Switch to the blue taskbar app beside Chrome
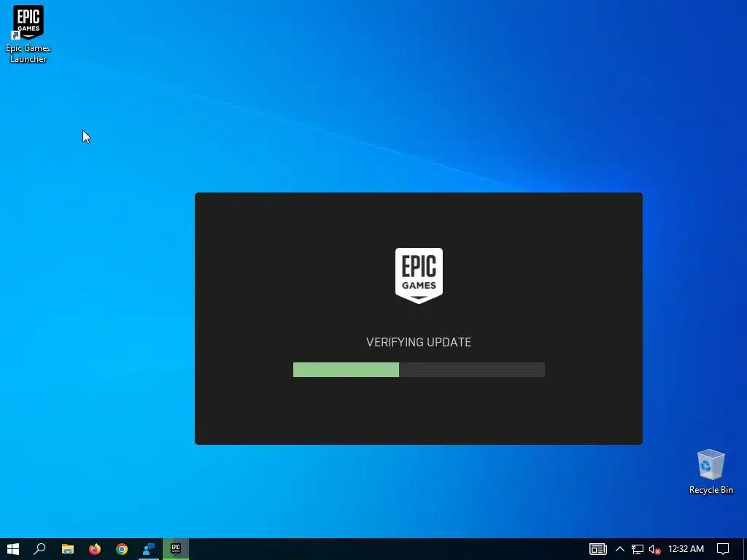Screen dimensions: 747x560 [x=149, y=549]
